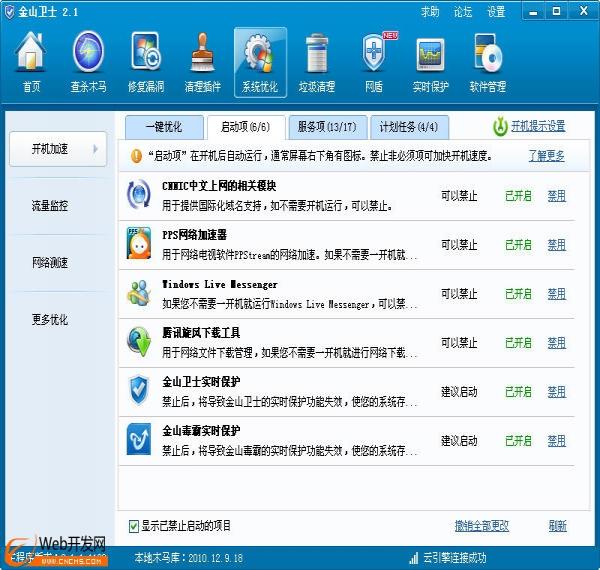Open the 查杀木马 trojan scan icon
Viewport: 600px width, 570px height.
click(x=88, y=62)
